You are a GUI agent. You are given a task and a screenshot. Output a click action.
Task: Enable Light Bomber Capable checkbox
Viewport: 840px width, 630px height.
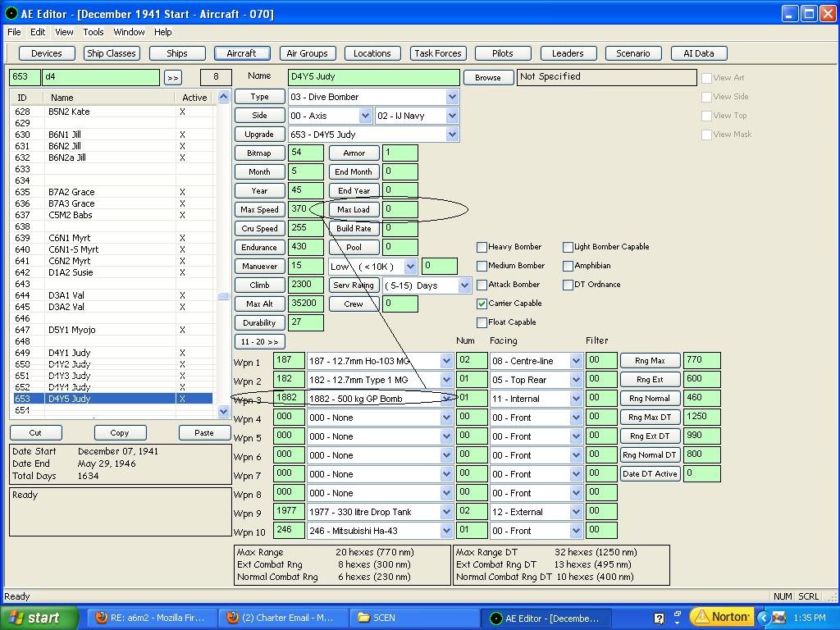point(568,247)
